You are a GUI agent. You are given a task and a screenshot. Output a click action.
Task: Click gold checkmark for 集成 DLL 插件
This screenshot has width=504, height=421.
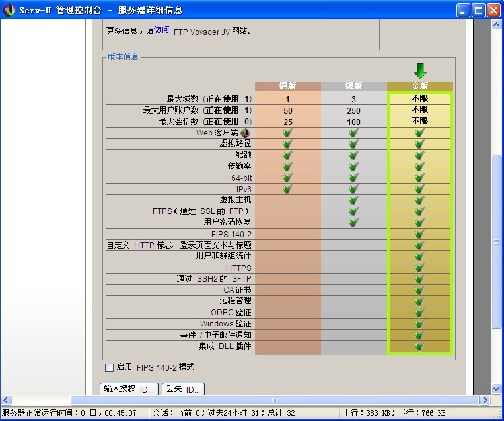pos(419,347)
